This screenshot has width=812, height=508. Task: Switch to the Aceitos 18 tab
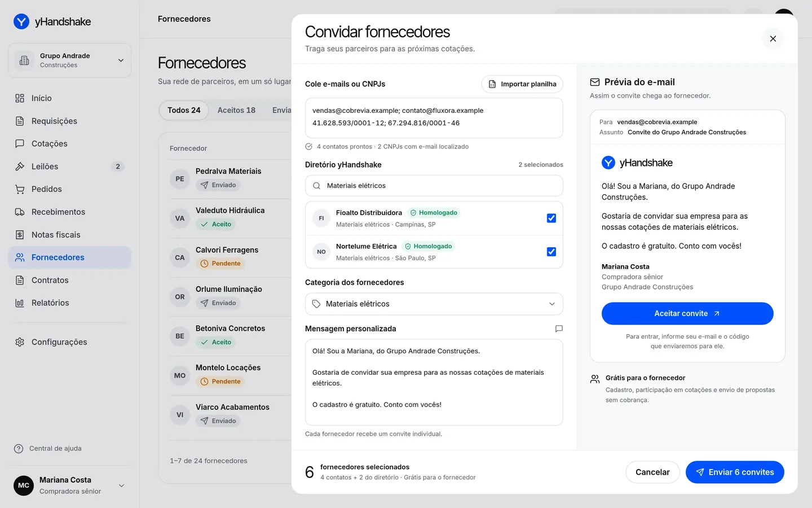pos(236,110)
